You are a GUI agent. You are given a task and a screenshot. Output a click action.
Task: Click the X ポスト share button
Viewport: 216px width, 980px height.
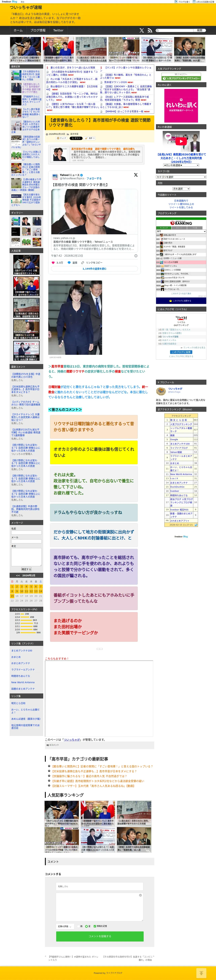pos(76,138)
